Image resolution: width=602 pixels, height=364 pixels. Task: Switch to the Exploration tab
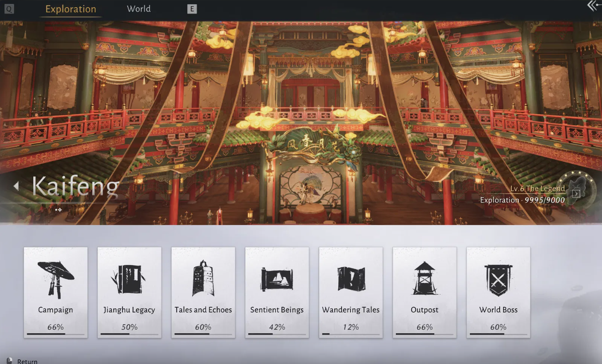(71, 9)
